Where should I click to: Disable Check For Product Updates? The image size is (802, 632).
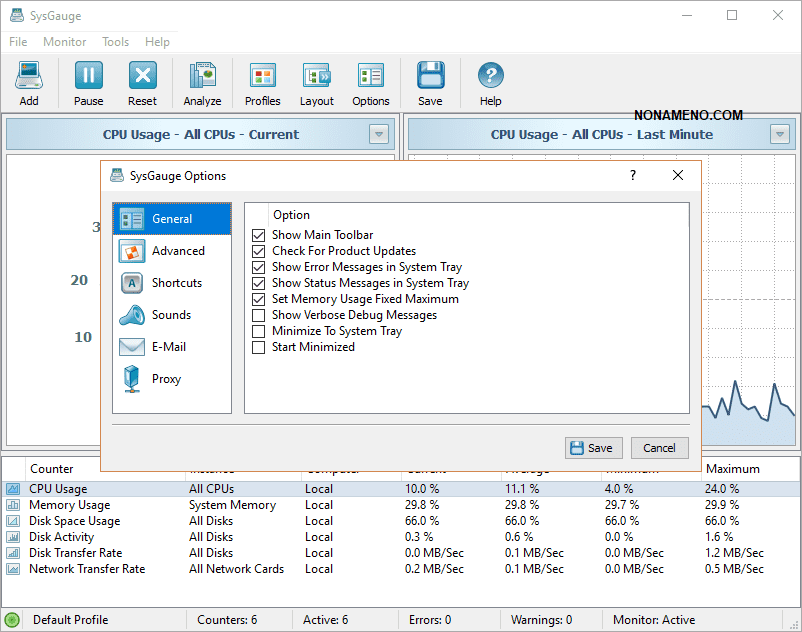pos(259,251)
